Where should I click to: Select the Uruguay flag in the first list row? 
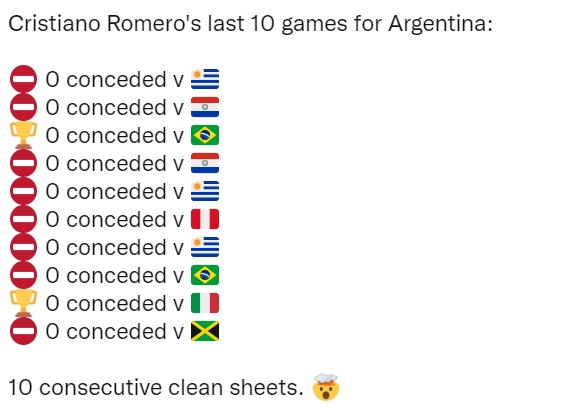coord(205,79)
